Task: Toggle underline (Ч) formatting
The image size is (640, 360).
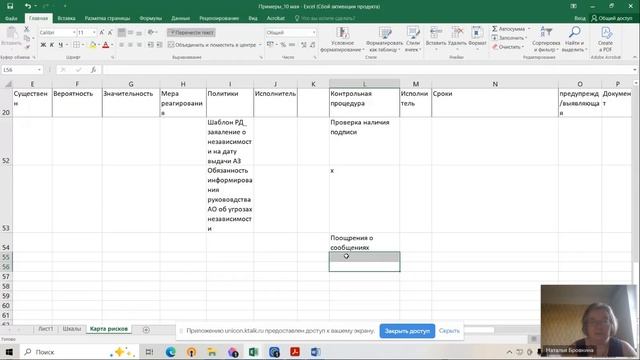Action: click(x=60, y=45)
